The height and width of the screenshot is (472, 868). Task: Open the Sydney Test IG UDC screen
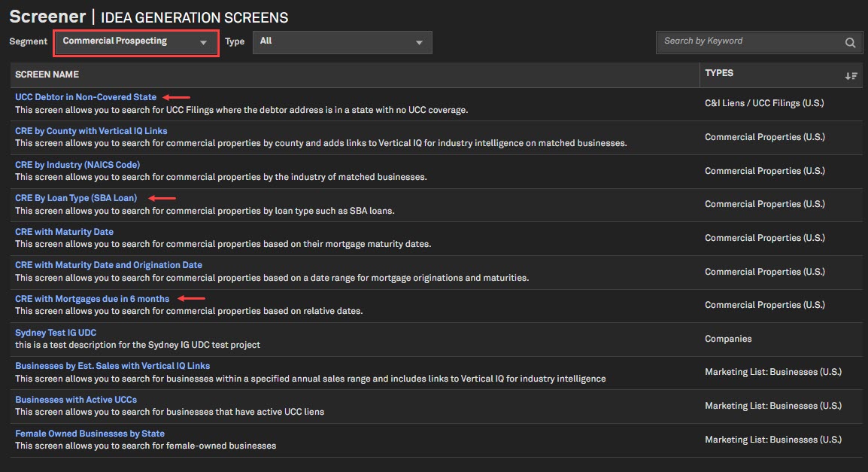point(56,333)
